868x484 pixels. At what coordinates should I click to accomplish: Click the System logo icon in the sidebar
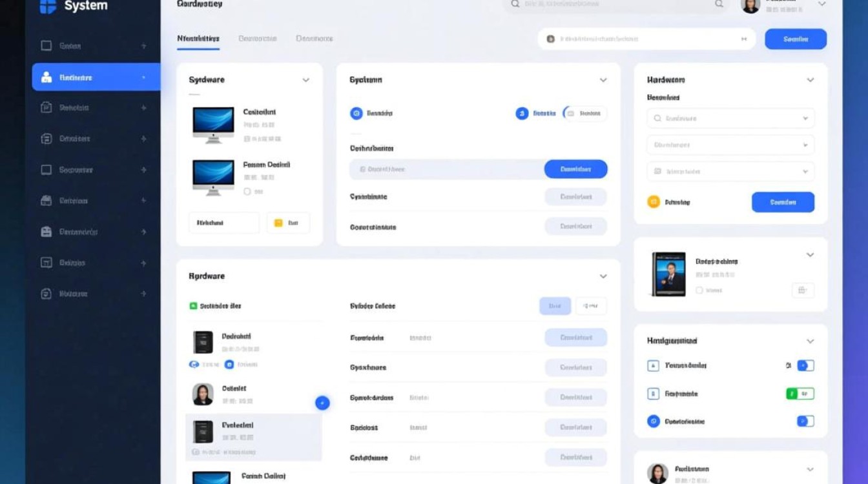coord(48,7)
